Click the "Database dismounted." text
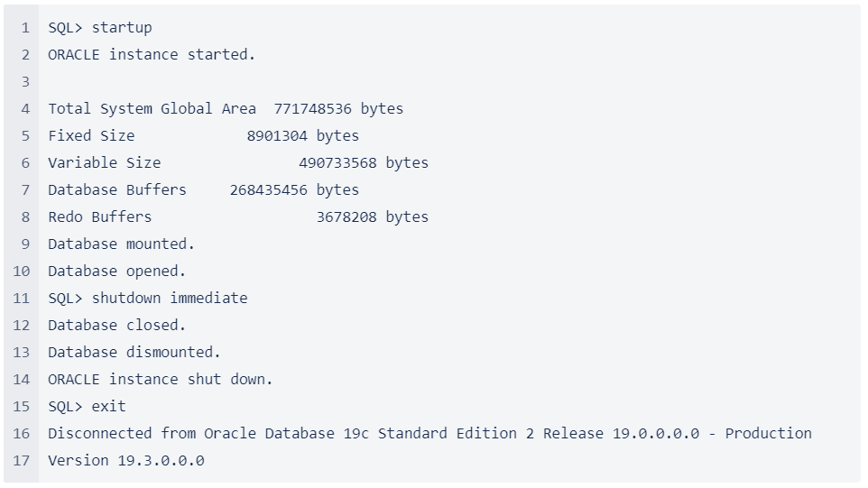 (134, 353)
